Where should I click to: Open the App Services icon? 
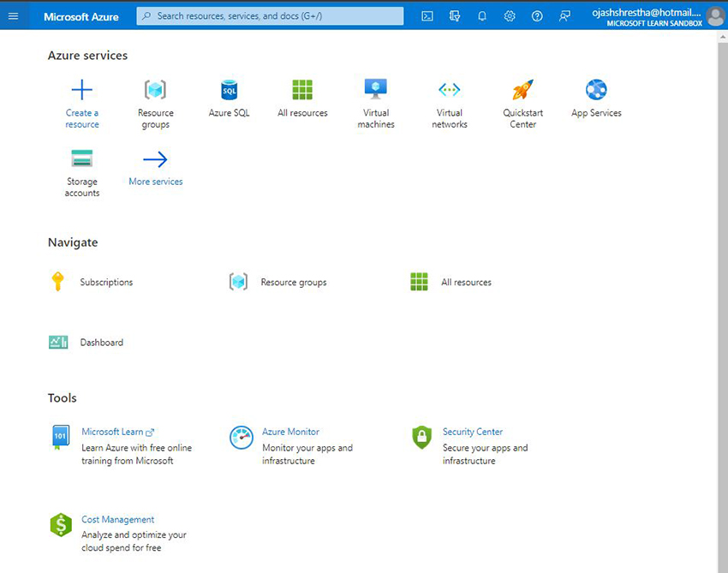point(596,90)
